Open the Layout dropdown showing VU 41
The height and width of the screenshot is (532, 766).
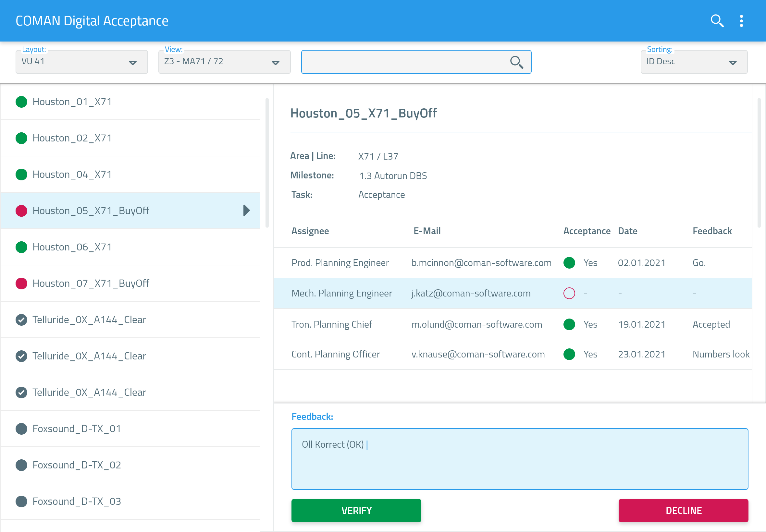tap(82, 62)
